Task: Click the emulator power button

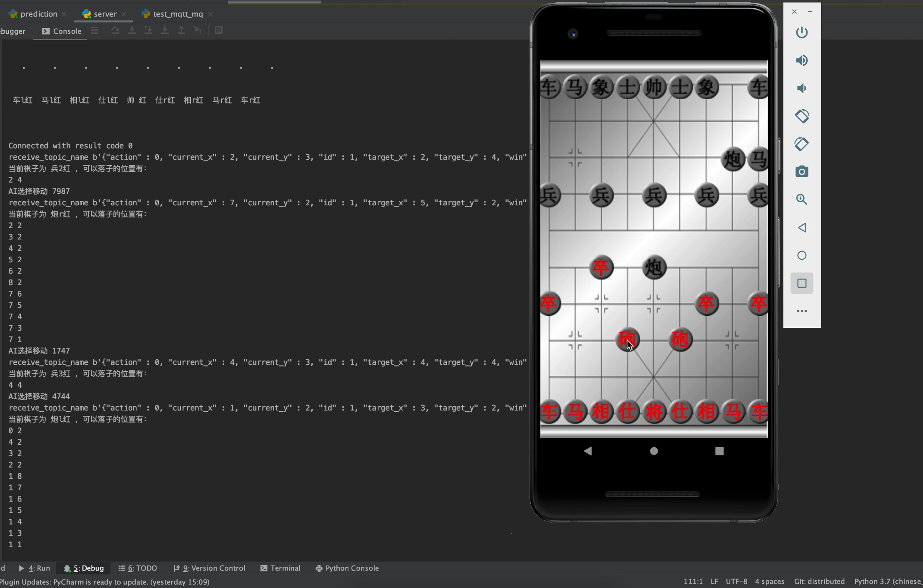Action: pyautogui.click(x=801, y=32)
